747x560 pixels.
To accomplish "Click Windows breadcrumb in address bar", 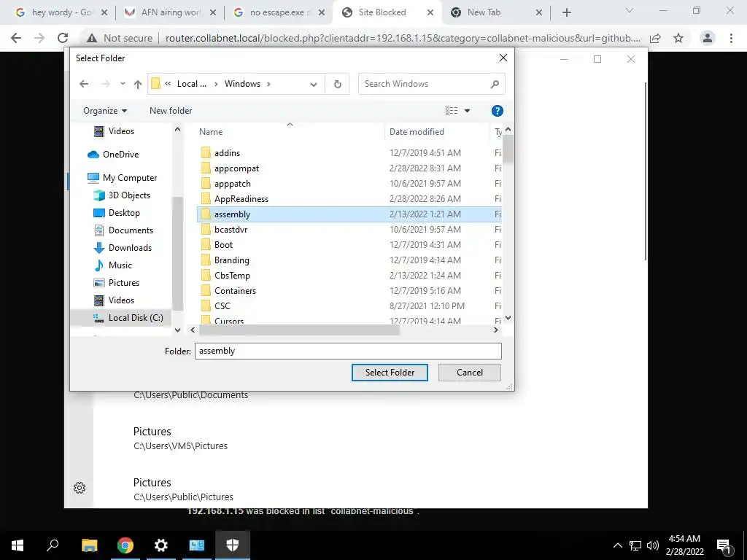I will 242,84.
